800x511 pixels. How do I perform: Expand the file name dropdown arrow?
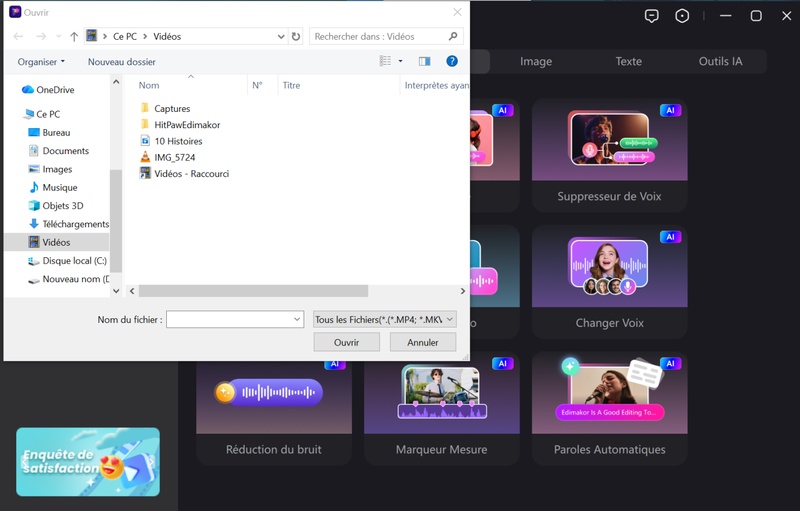pyautogui.click(x=297, y=320)
